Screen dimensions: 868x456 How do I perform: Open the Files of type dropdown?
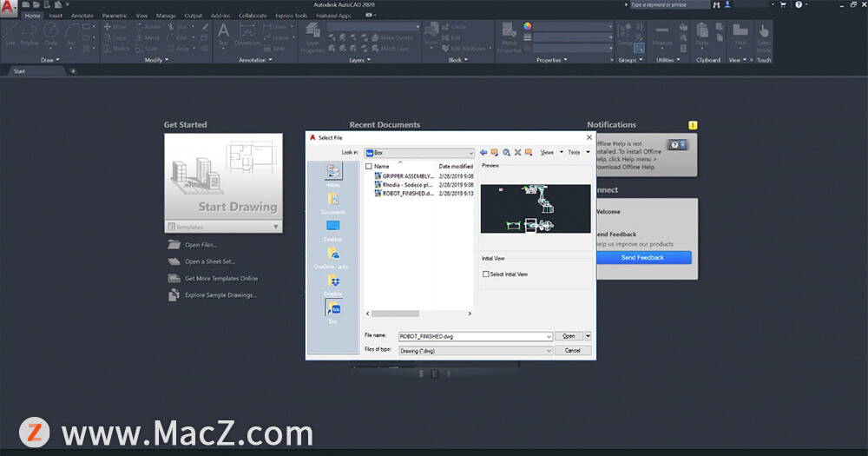click(x=549, y=350)
